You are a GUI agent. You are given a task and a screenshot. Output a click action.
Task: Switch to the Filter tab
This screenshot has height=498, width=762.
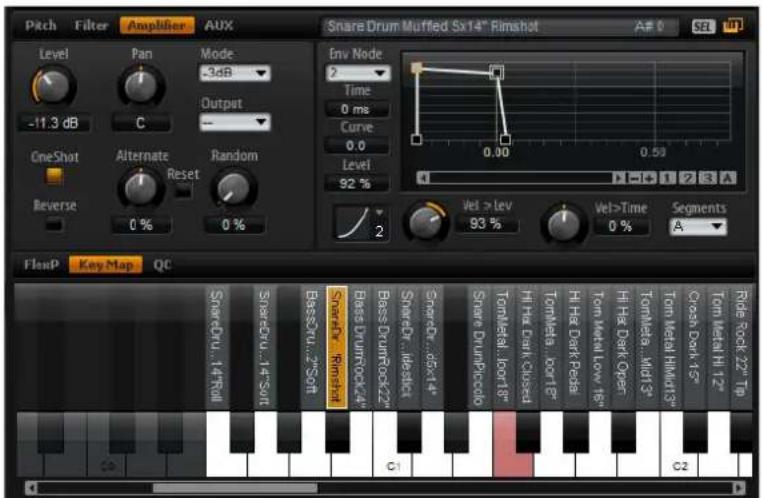point(91,25)
